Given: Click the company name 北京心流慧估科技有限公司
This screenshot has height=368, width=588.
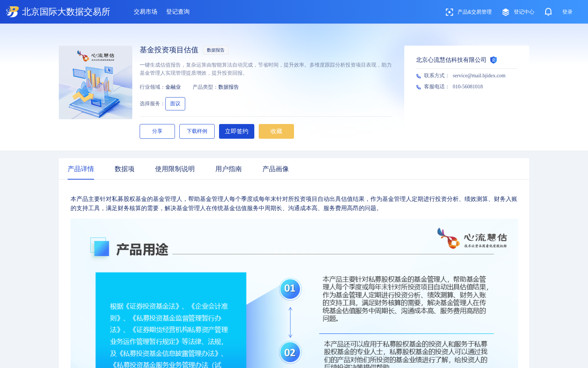Looking at the screenshot, I should pos(451,60).
